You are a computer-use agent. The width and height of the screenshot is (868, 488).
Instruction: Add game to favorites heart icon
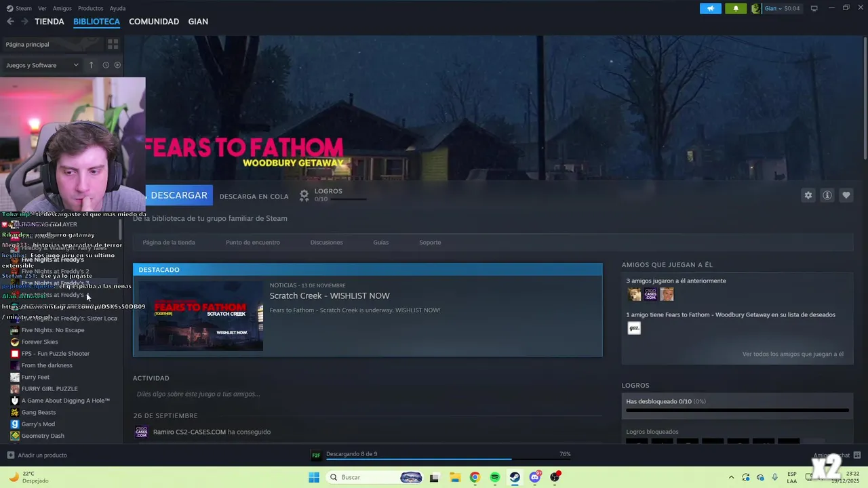846,195
